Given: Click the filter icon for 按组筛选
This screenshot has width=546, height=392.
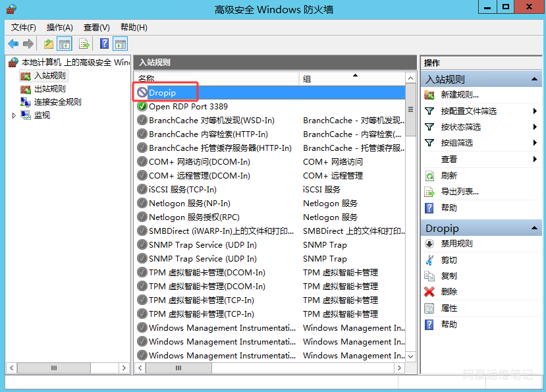Looking at the screenshot, I should [429, 142].
